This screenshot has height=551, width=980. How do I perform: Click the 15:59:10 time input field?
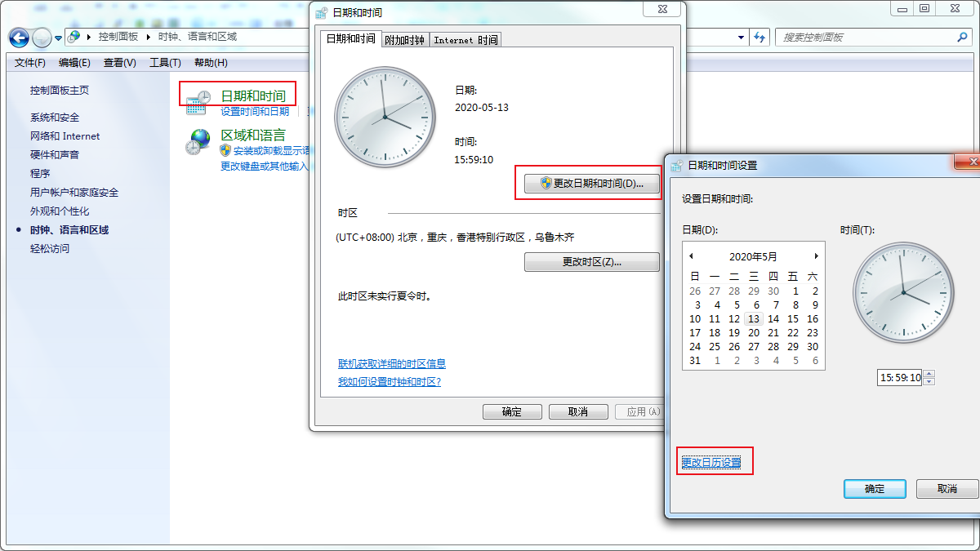900,378
